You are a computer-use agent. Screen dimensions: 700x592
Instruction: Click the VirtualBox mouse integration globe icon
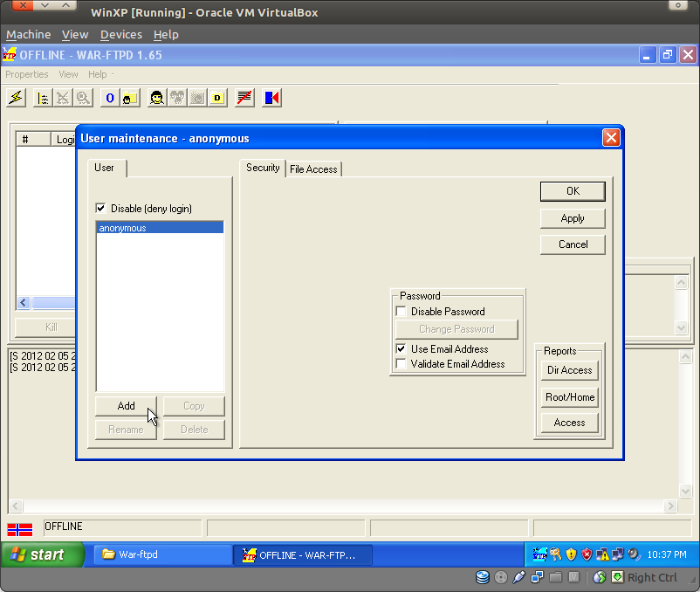coord(599,577)
